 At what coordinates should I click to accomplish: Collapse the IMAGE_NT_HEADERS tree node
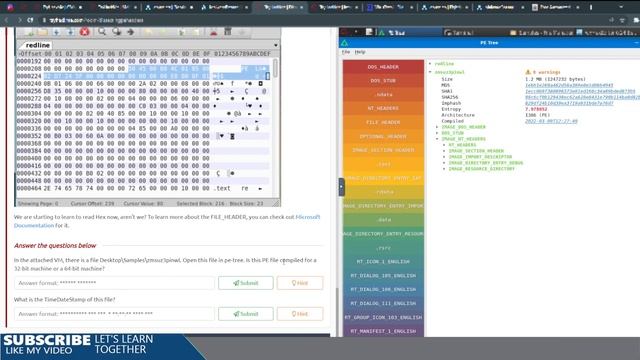pos(437,139)
